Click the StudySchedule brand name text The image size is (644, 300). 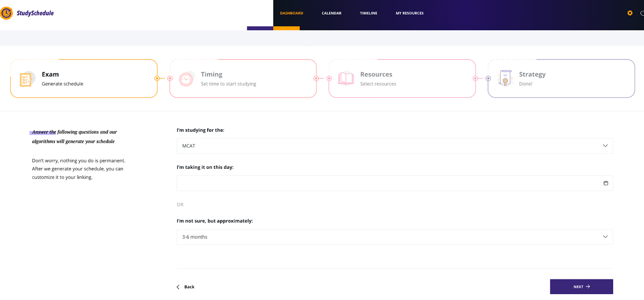[x=35, y=13]
